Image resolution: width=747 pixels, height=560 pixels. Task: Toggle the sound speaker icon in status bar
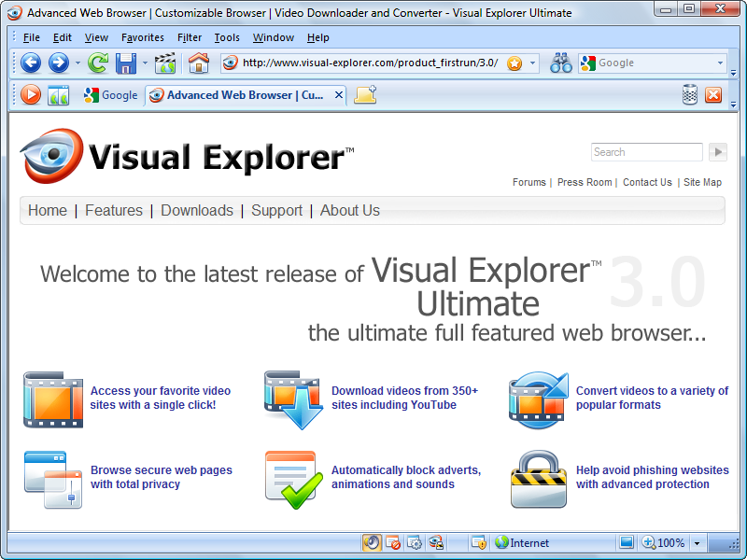372,542
